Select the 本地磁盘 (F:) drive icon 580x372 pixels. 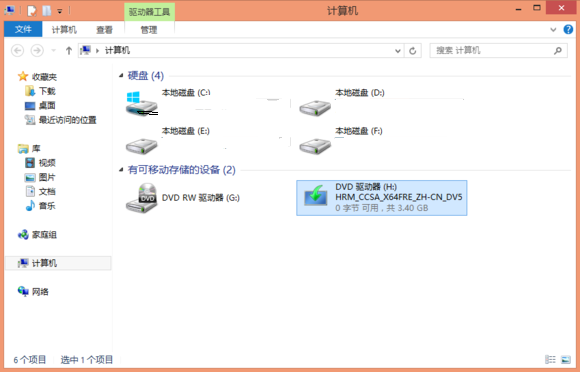[315, 146]
